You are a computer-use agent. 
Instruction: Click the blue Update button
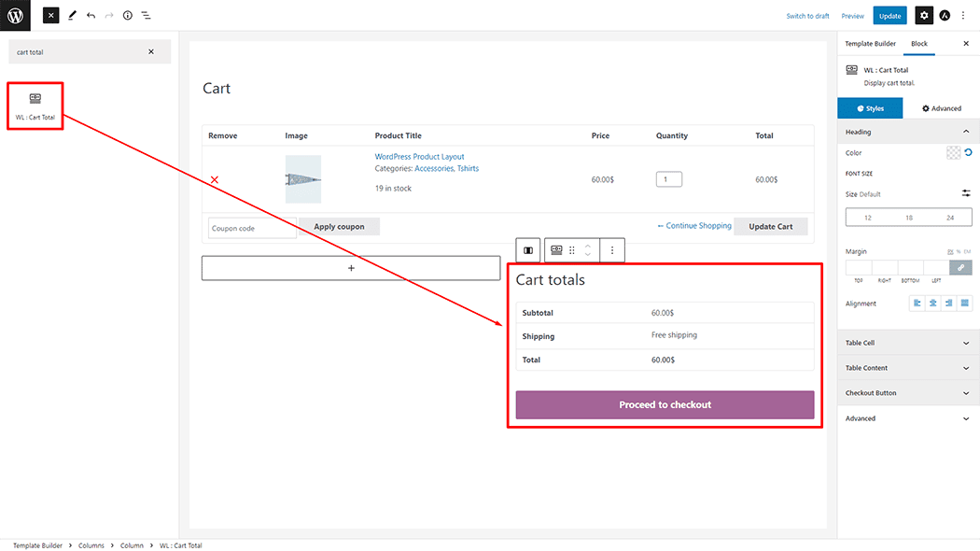coord(889,16)
